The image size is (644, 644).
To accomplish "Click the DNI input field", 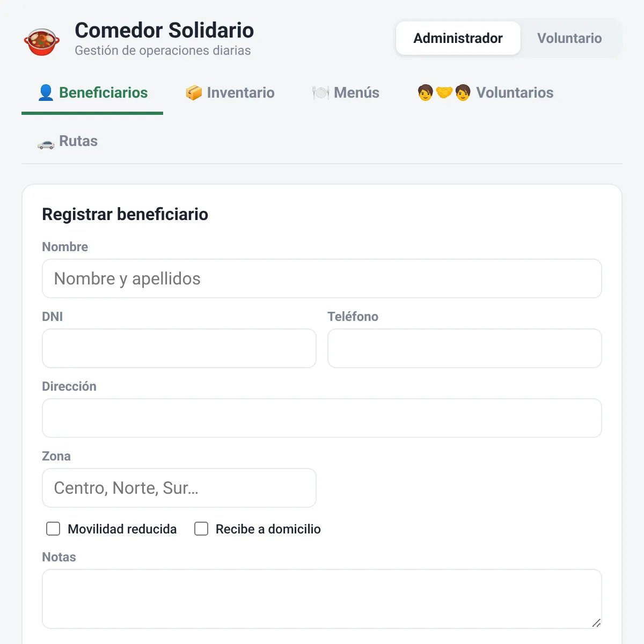I will pos(179,348).
